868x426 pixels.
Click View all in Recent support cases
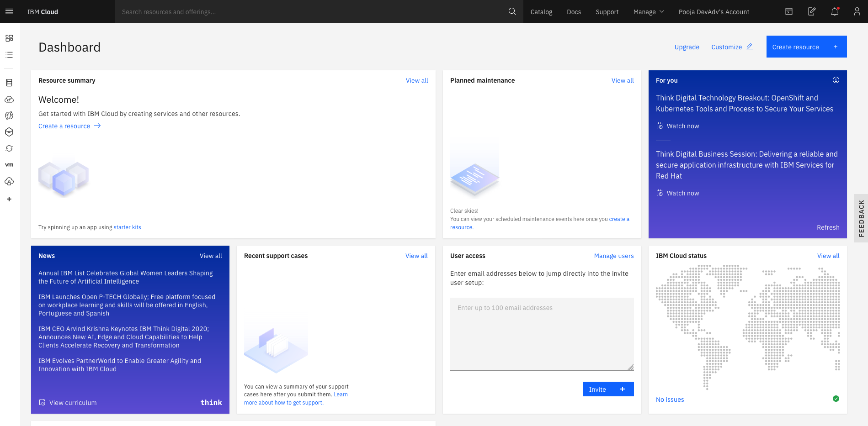point(416,256)
